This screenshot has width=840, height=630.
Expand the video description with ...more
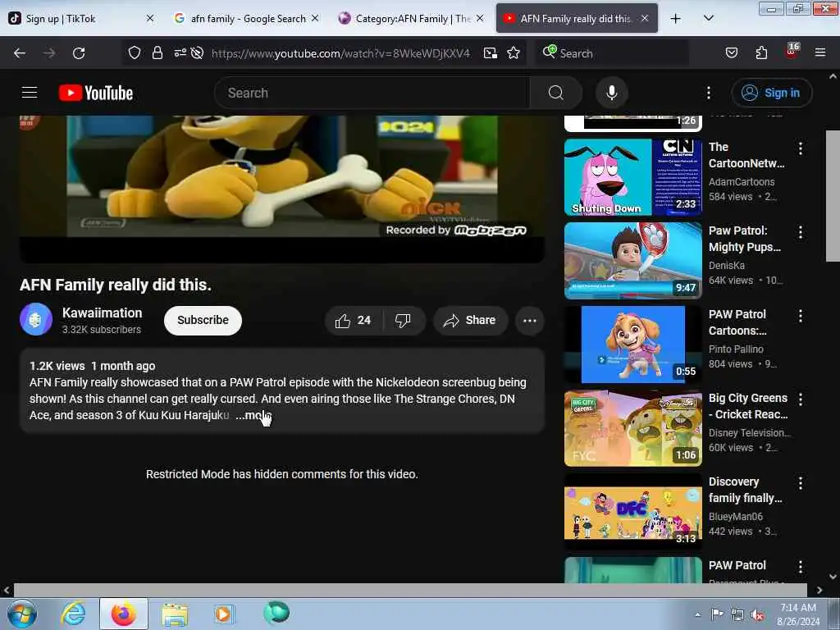253,415
